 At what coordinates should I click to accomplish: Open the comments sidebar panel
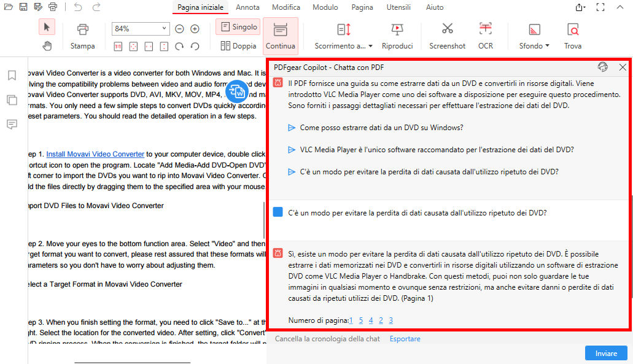pyautogui.click(x=12, y=124)
